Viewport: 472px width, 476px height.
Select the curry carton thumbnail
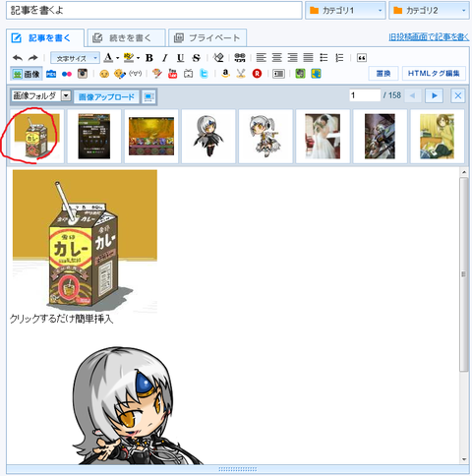coord(36,136)
